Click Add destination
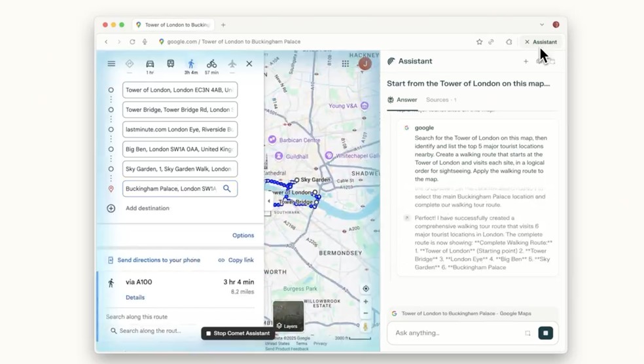The height and width of the screenshot is (364, 644). coord(147,208)
